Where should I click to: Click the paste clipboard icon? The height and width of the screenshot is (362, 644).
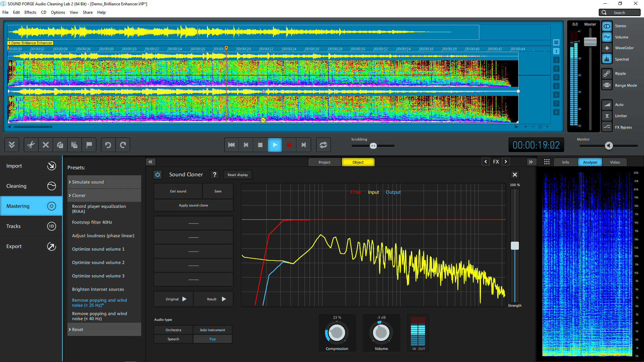click(x=74, y=145)
